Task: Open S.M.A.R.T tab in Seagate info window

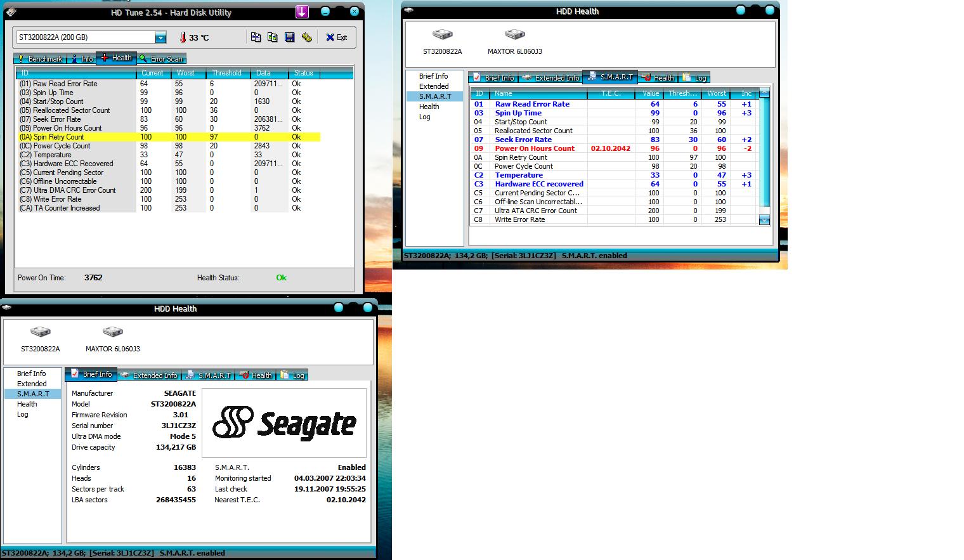Action: (x=209, y=375)
